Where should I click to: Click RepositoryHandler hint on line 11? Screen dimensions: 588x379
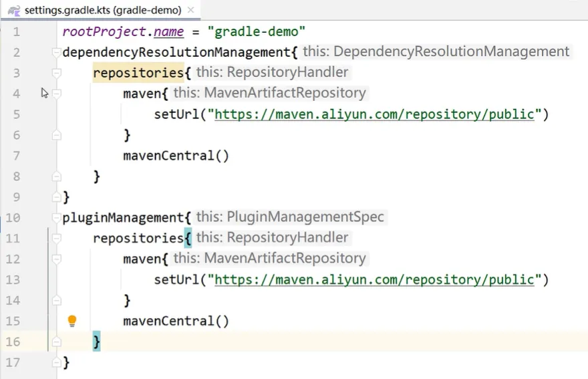(x=273, y=237)
